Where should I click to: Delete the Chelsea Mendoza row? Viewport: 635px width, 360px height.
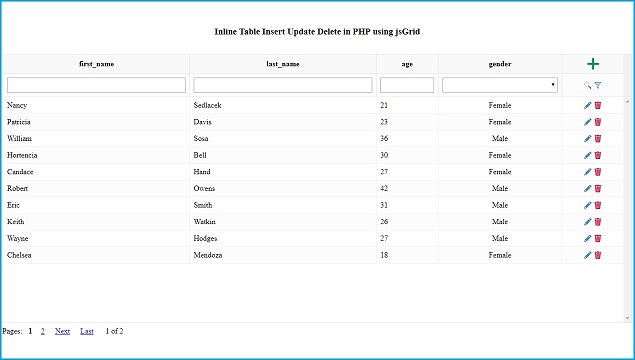coord(598,255)
